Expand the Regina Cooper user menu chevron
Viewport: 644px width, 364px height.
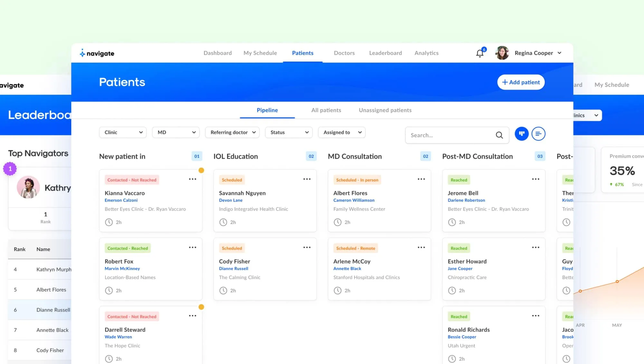pyautogui.click(x=559, y=53)
